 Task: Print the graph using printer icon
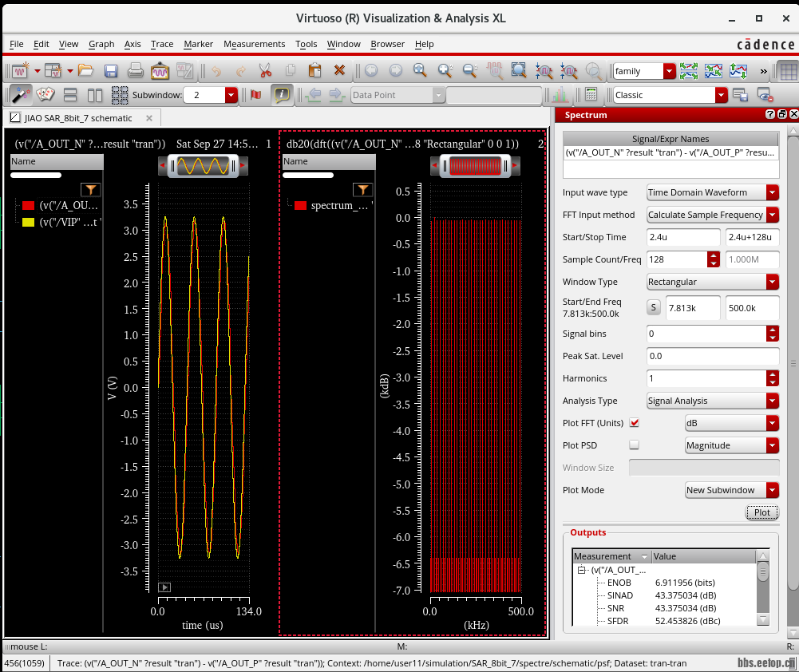coord(135,70)
